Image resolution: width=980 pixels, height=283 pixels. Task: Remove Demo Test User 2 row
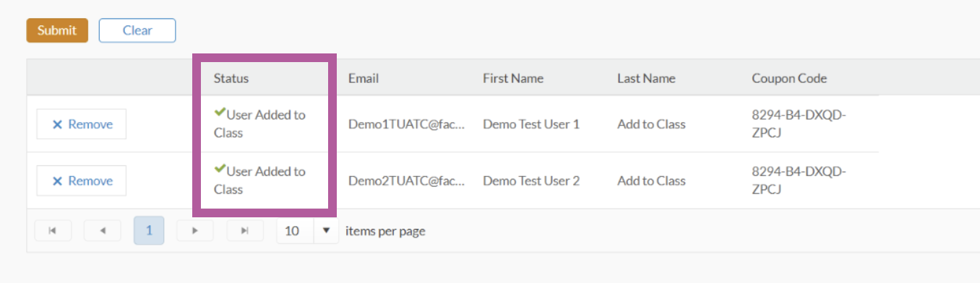click(82, 180)
